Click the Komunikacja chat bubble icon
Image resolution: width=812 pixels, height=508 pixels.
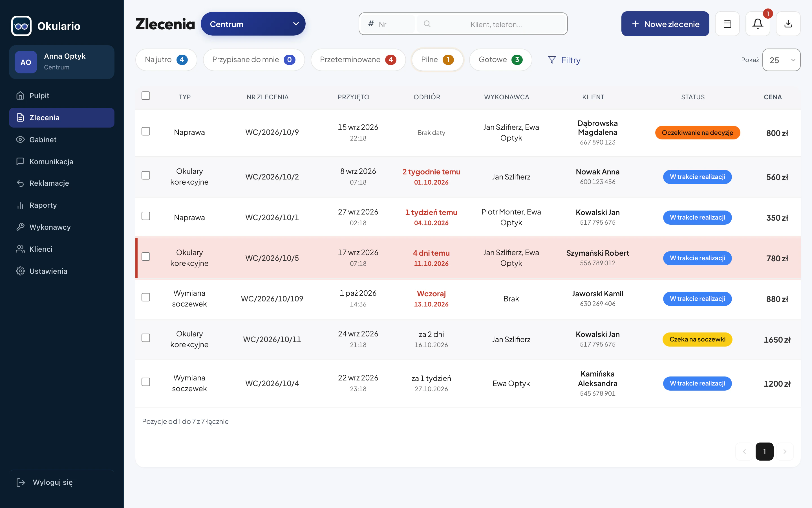(20, 161)
